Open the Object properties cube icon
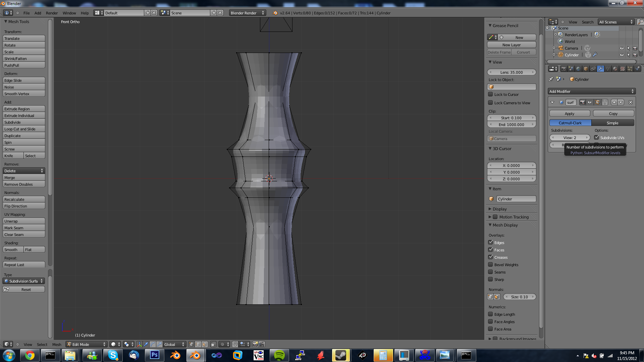 point(586,69)
